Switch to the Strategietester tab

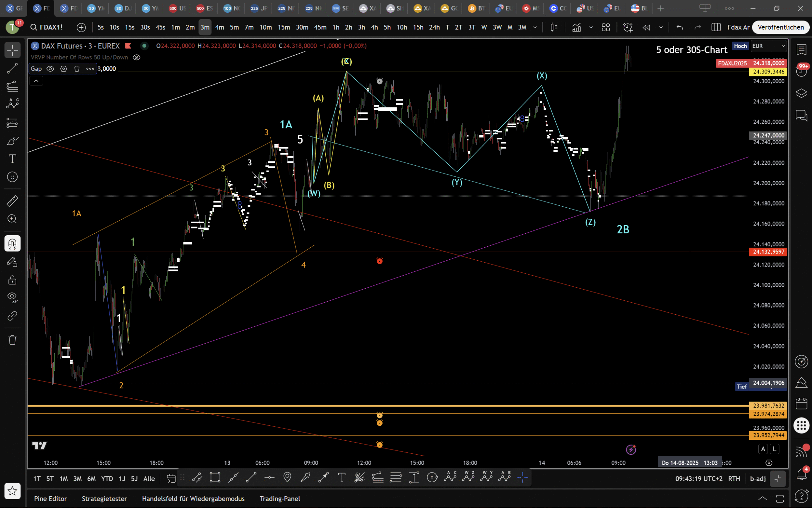pyautogui.click(x=104, y=499)
